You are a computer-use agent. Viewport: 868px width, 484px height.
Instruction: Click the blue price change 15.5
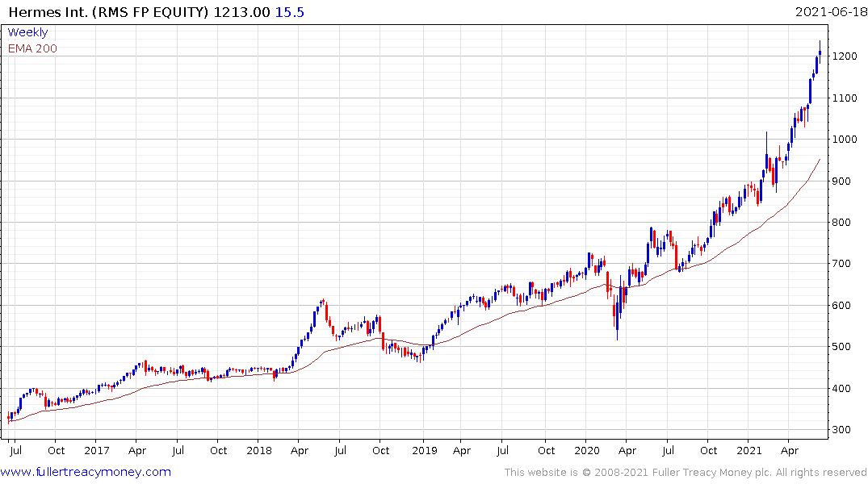290,12
